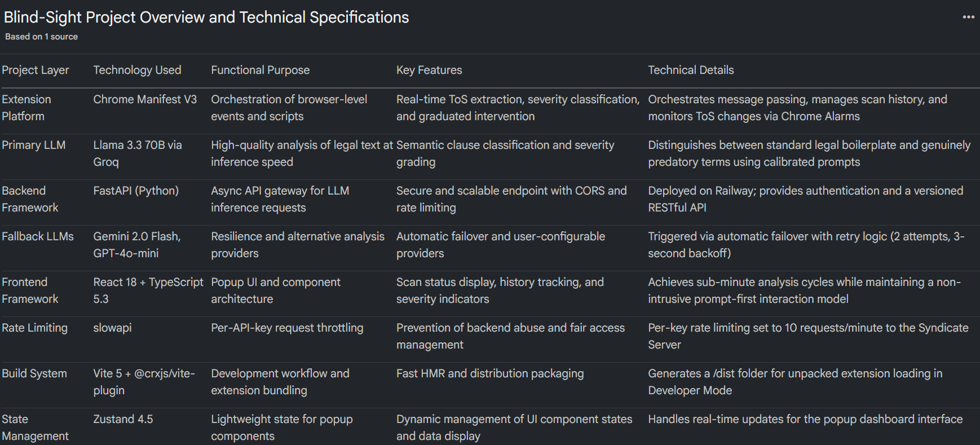Sort by the Project Layer column header

click(36, 70)
